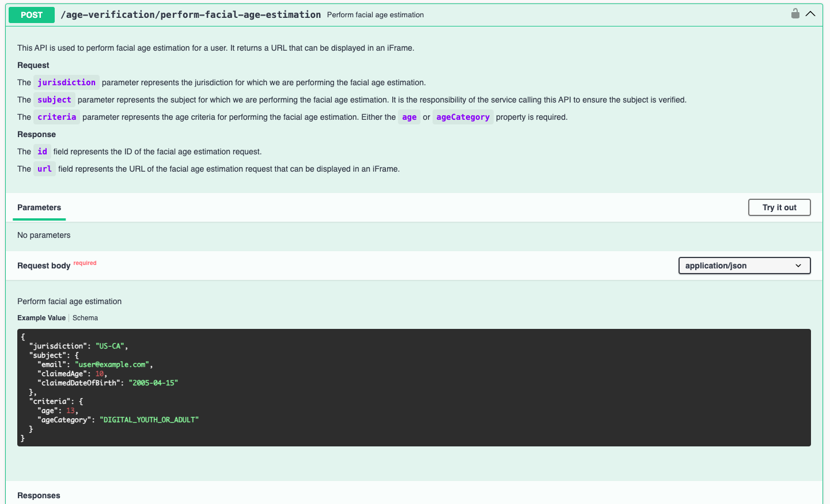Click the Request body heading
The height and width of the screenshot is (504, 830).
pyautogui.click(x=44, y=266)
